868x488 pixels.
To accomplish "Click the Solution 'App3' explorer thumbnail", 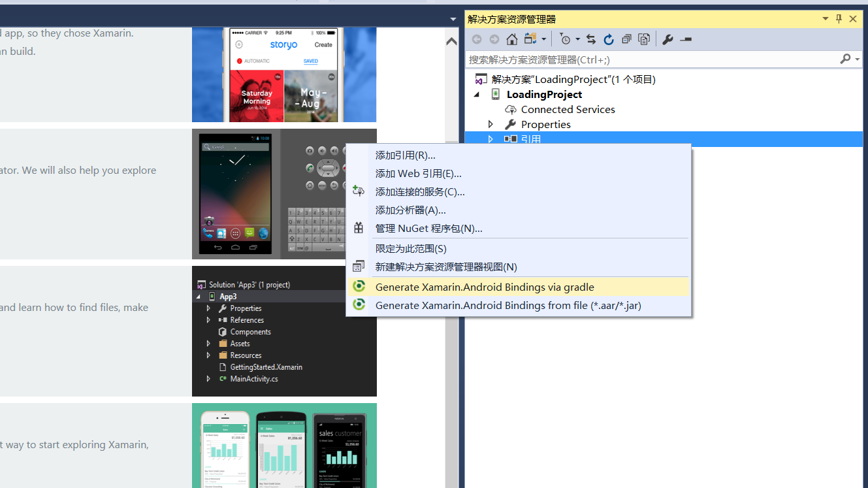I will click(x=284, y=331).
